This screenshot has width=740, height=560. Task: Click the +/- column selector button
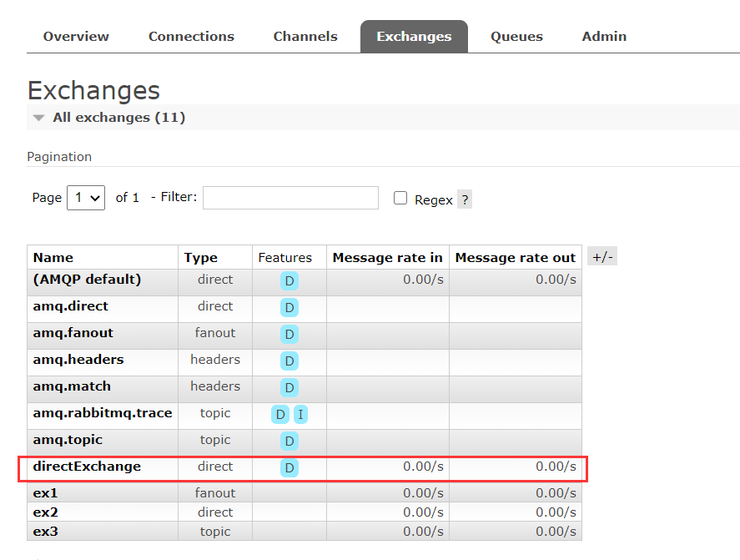602,257
